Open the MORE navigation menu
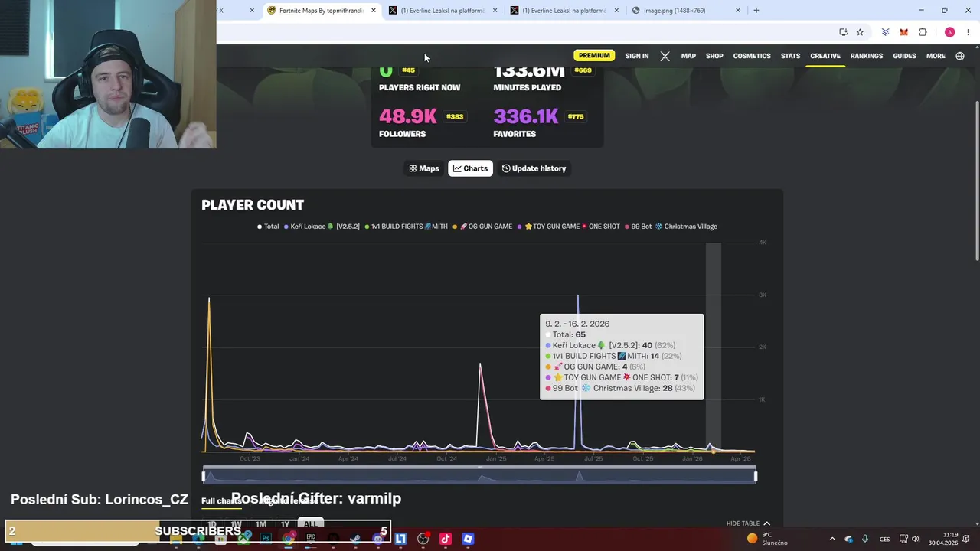 pyautogui.click(x=936, y=56)
